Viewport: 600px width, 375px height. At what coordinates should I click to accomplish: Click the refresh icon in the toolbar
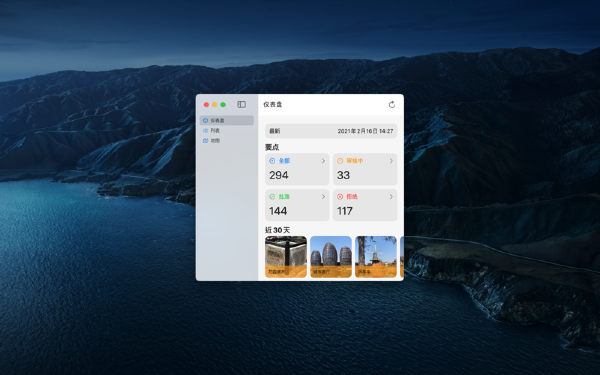[x=391, y=104]
